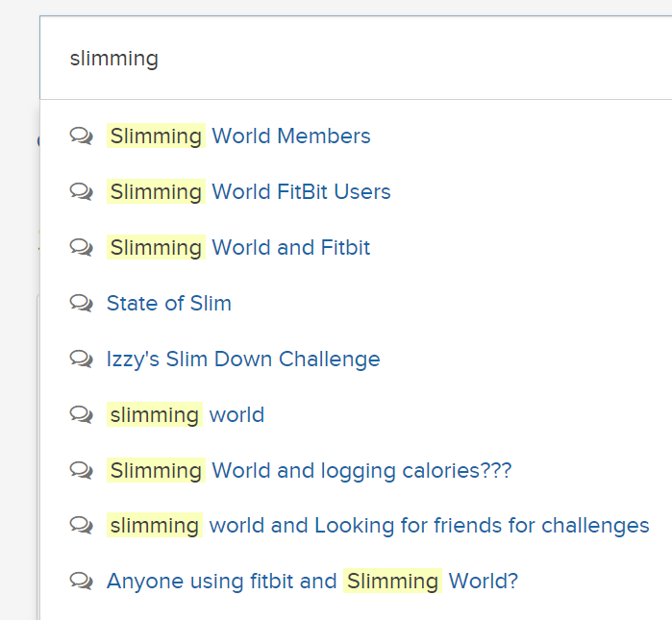This screenshot has height=620, width=672.
Task: Click chat icon beside State of Slim
Action: click(x=81, y=304)
